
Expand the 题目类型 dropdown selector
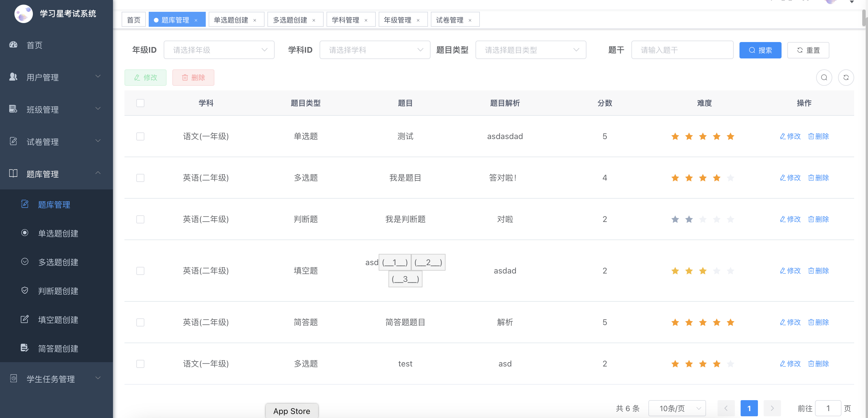pos(530,50)
